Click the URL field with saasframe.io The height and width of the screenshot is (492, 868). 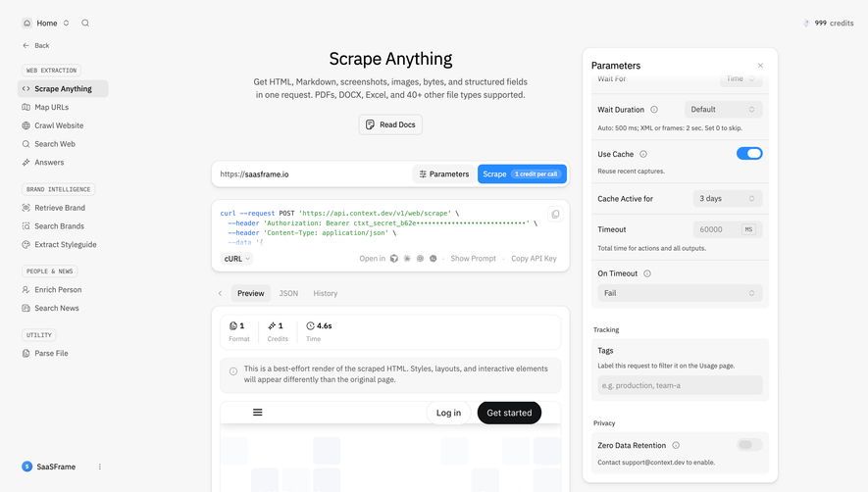point(314,173)
